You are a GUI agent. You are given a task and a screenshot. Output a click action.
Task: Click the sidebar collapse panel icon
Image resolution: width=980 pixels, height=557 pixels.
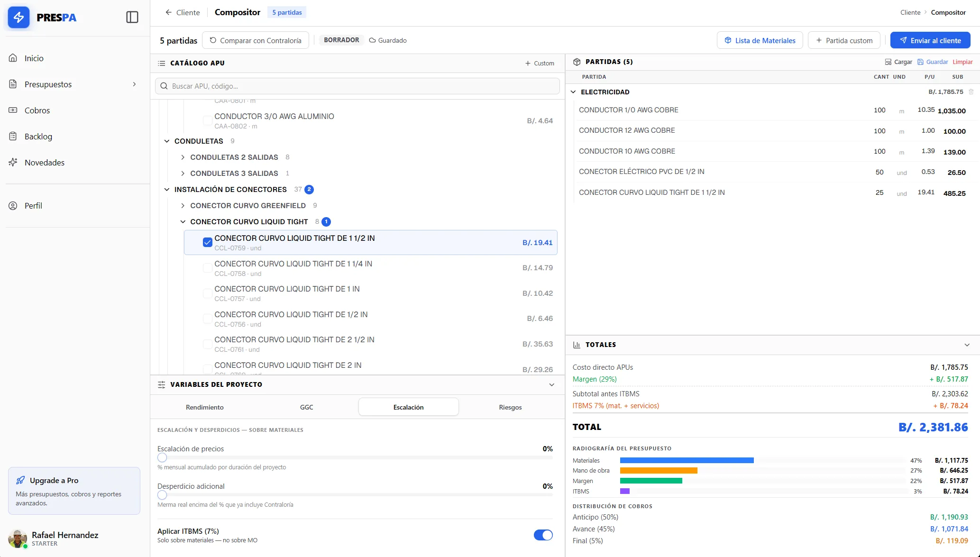point(132,18)
